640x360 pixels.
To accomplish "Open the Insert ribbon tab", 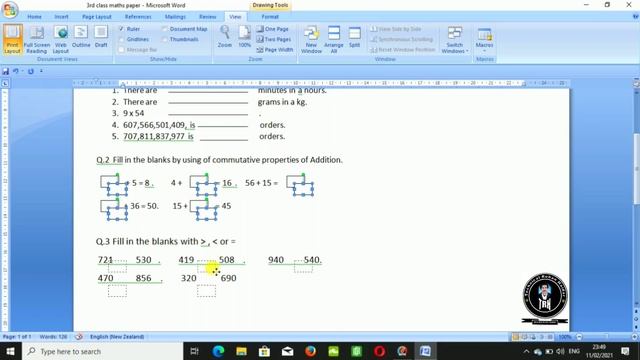I will (61, 17).
